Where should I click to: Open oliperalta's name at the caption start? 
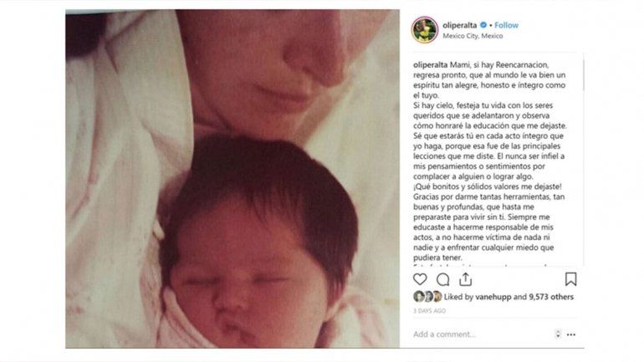click(431, 65)
